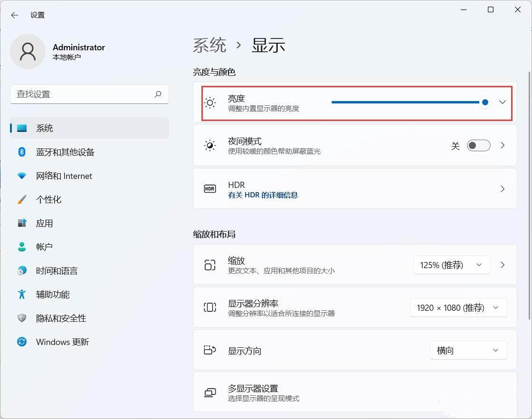
Task: Toggle the night light switch on
Action: click(x=478, y=146)
